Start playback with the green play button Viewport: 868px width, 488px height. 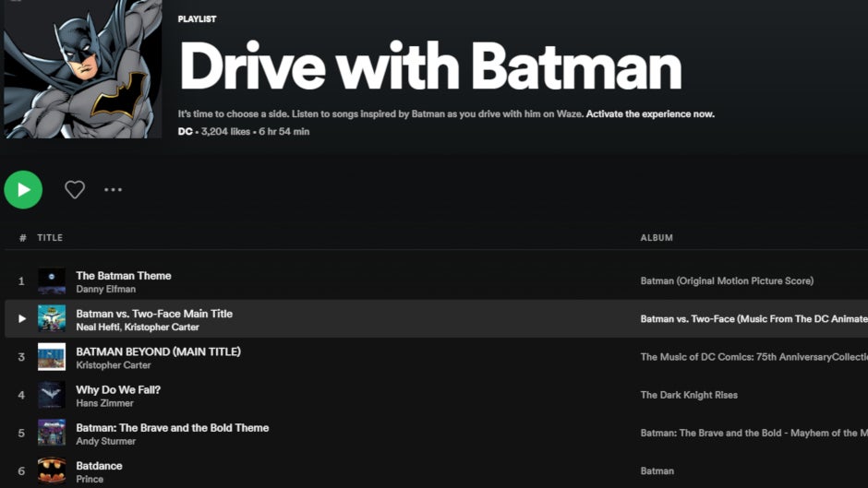(x=23, y=190)
